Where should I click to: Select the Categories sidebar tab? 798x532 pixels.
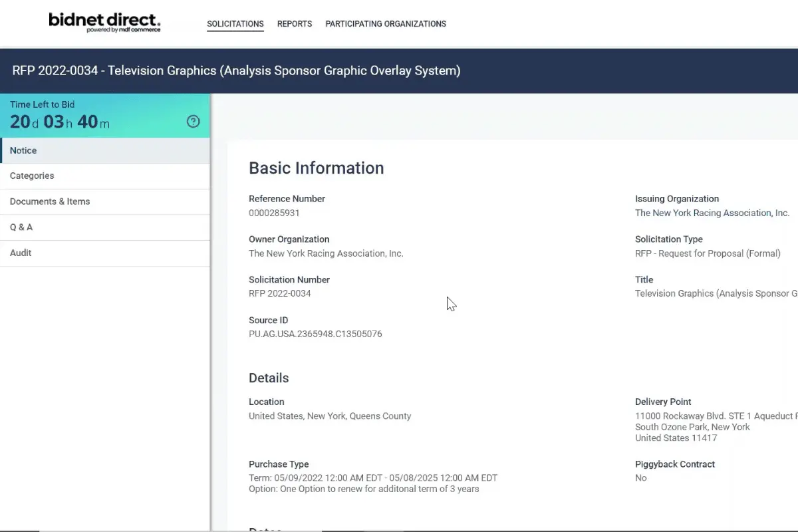[x=105, y=176]
